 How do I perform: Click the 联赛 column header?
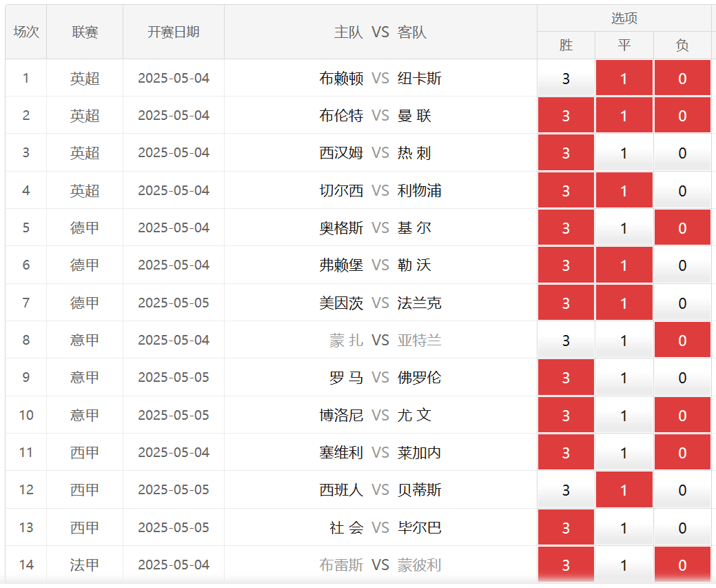[x=85, y=32]
